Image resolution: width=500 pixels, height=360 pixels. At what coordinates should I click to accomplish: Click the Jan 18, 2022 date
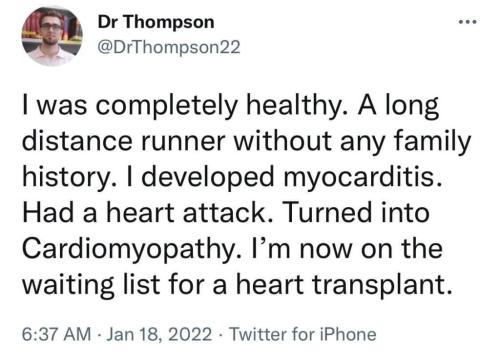pyautogui.click(x=159, y=334)
